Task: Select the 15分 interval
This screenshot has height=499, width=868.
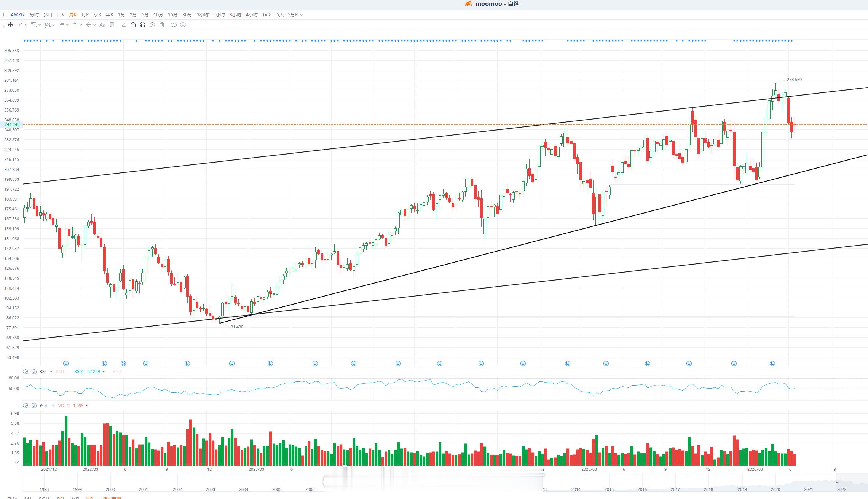Action: click(173, 14)
